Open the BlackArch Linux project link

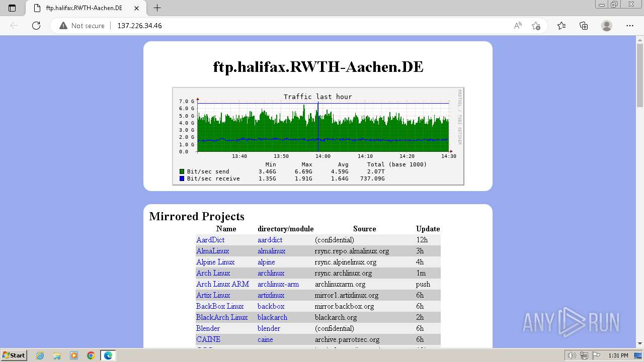222,317
